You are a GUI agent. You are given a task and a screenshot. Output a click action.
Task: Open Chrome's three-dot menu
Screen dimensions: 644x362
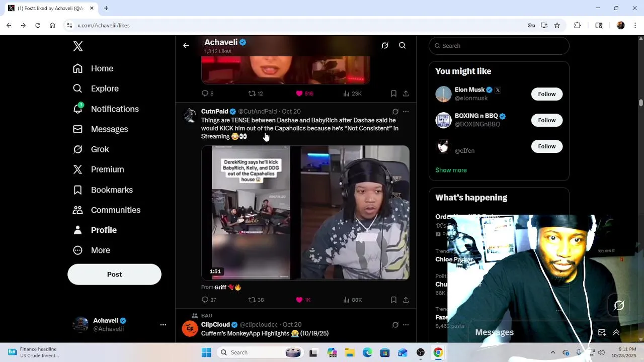[x=635, y=25]
